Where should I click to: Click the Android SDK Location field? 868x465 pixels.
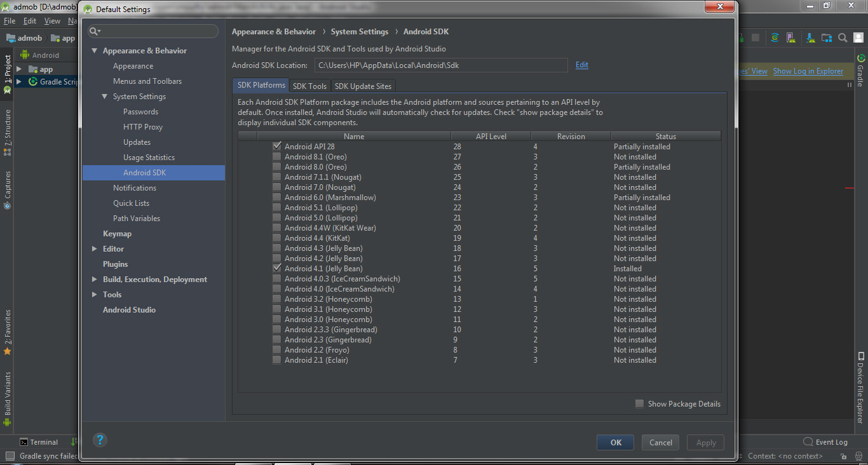[441, 65]
